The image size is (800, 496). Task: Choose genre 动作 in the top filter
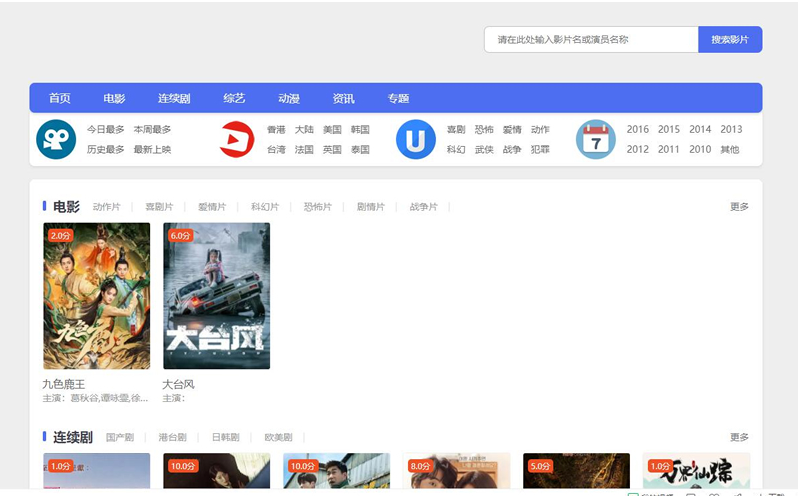pos(540,130)
